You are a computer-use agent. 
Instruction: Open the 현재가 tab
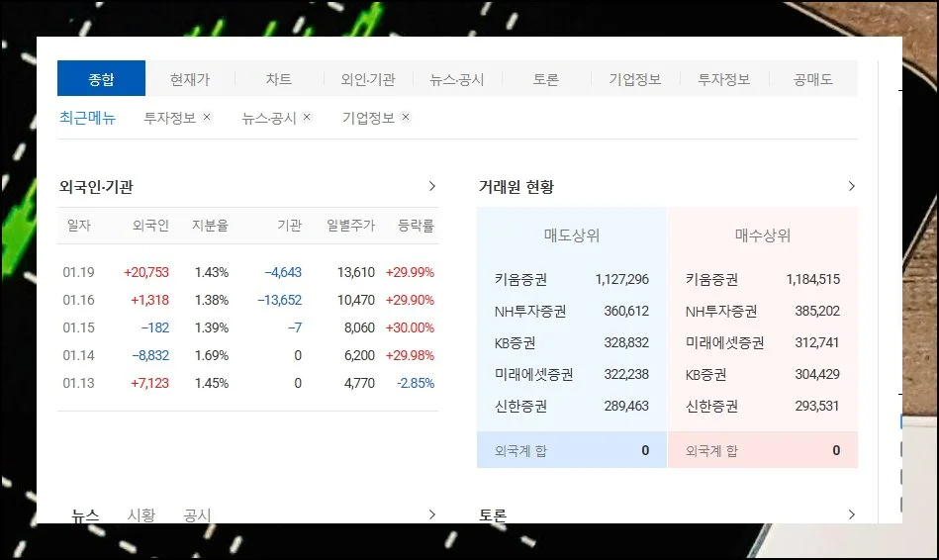[189, 79]
